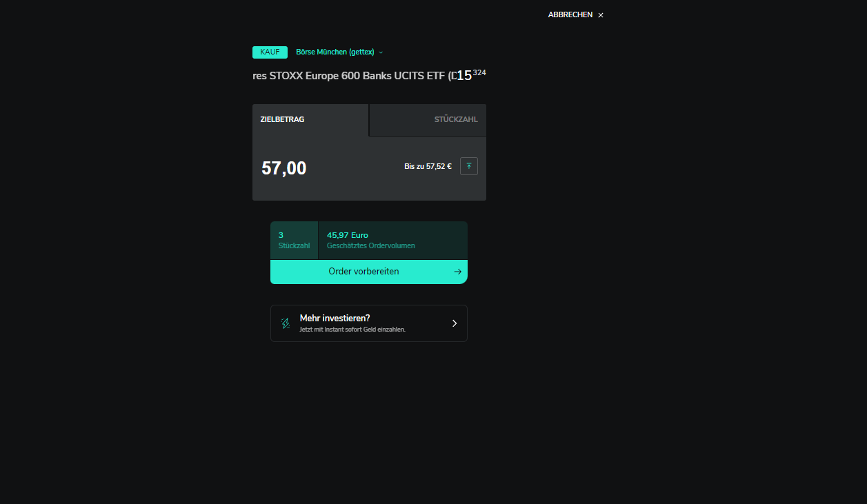This screenshot has width=867, height=504.
Task: Click the 'Bis zu 57,52 €' limit text
Action: [x=428, y=166]
